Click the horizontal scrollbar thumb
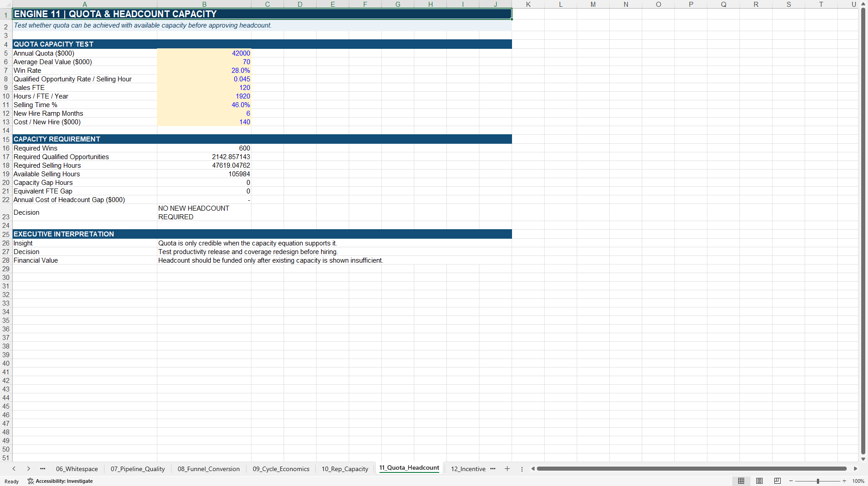 (x=692, y=469)
